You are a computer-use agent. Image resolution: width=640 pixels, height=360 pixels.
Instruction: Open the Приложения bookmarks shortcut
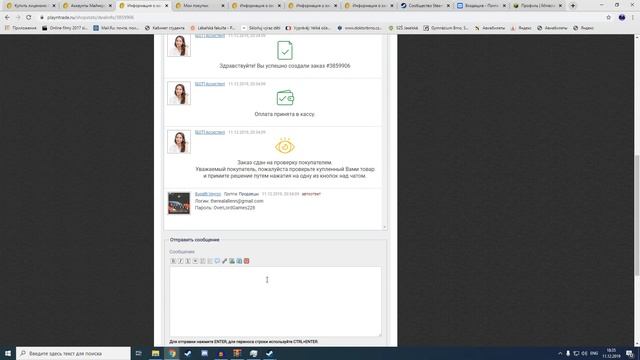pos(20,28)
